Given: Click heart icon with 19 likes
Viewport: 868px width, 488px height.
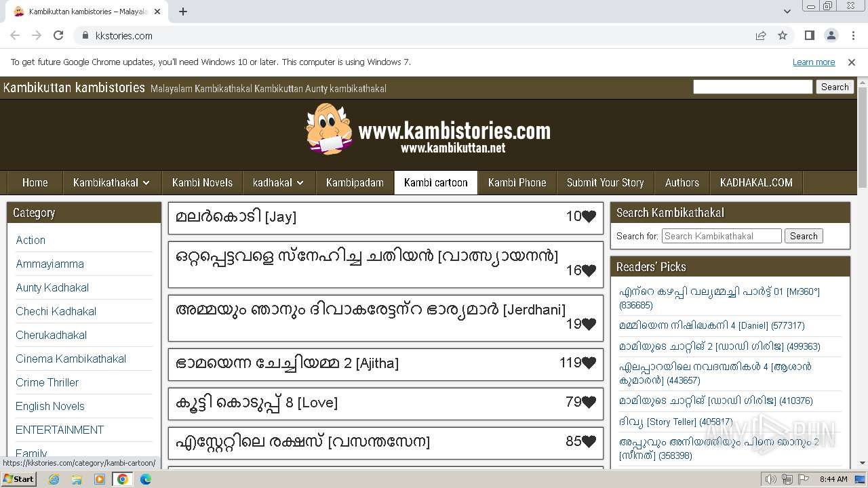Looking at the screenshot, I should pyautogui.click(x=589, y=324).
